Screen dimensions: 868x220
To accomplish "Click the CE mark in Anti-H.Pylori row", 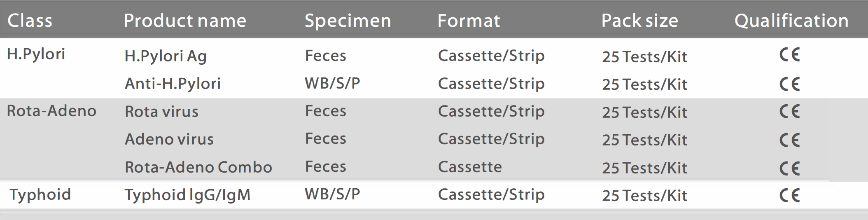I will point(789,84).
